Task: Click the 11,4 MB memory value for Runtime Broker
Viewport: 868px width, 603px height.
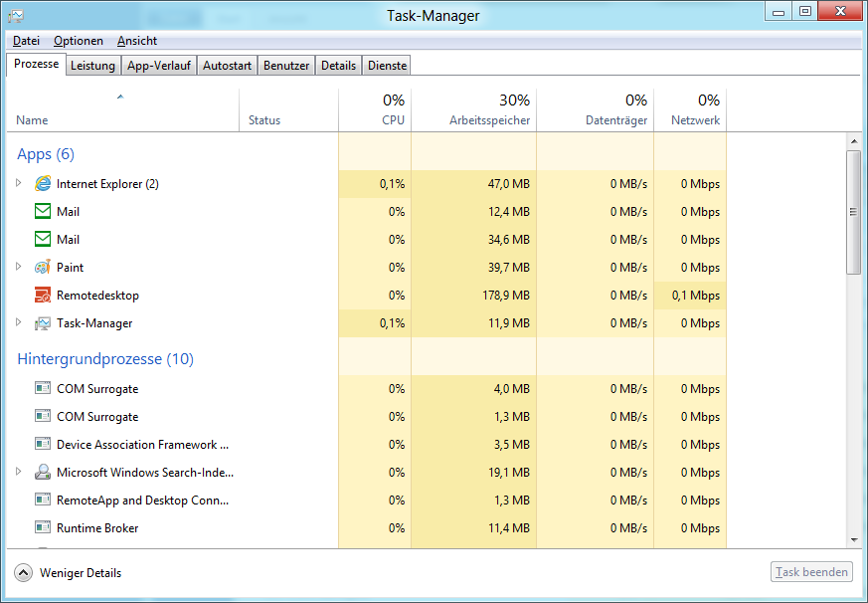Action: tap(509, 528)
